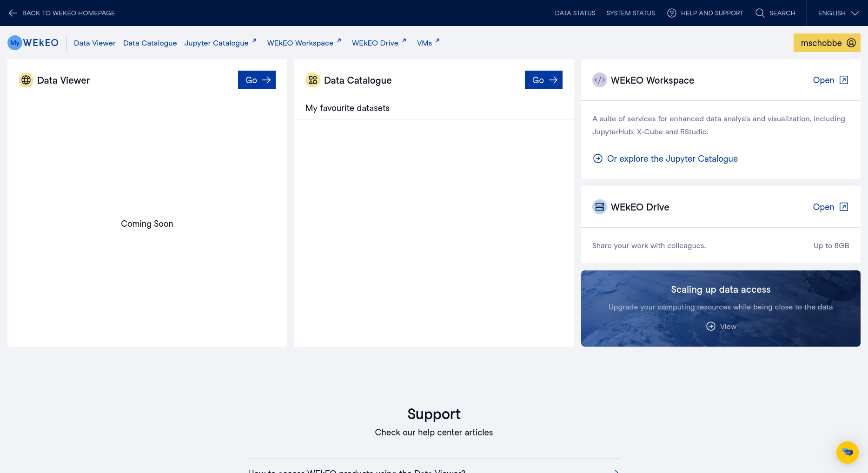This screenshot has width=868, height=473.
Task: Expand the help article chevron under Support
Action: coord(616,471)
